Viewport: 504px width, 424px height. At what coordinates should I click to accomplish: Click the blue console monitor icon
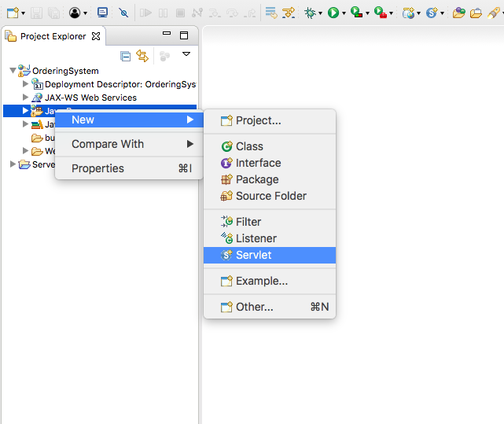pos(102,13)
